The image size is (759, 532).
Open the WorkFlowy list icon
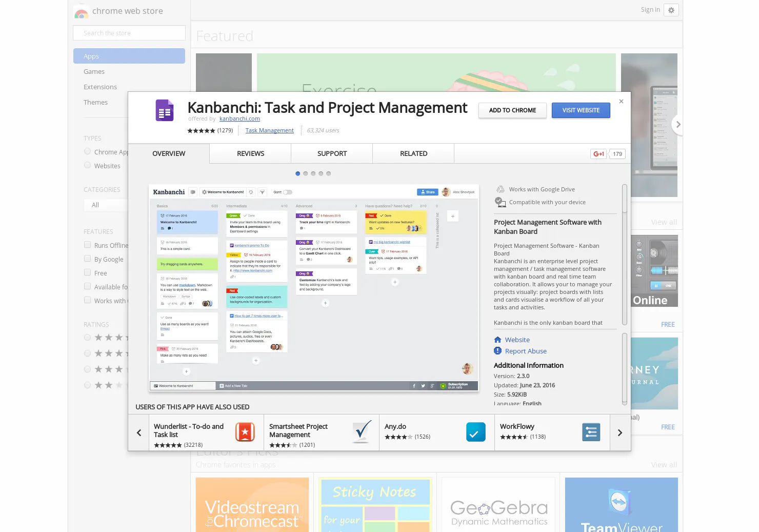point(591,432)
